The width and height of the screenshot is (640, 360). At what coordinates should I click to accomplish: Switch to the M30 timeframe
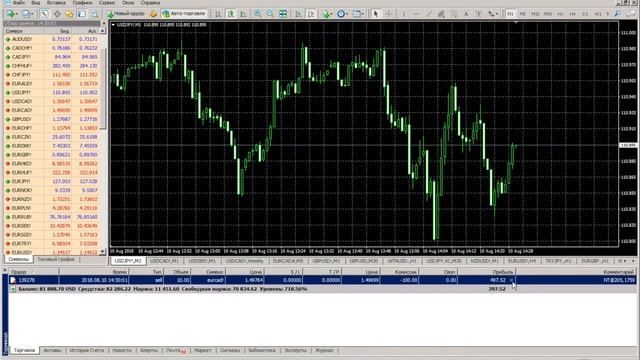[x=548, y=14]
